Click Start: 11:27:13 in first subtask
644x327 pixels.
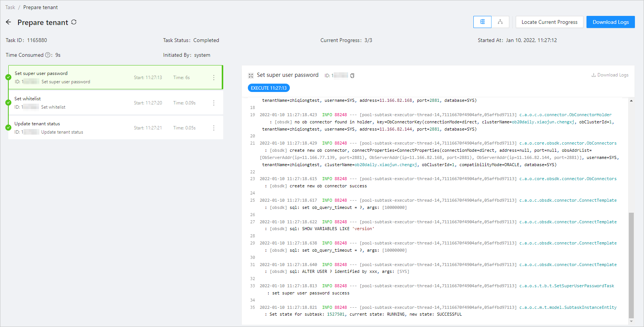click(x=148, y=78)
